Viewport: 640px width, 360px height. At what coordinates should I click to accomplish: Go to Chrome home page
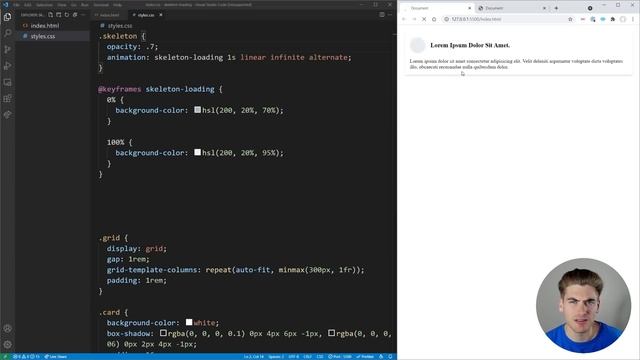point(434,19)
